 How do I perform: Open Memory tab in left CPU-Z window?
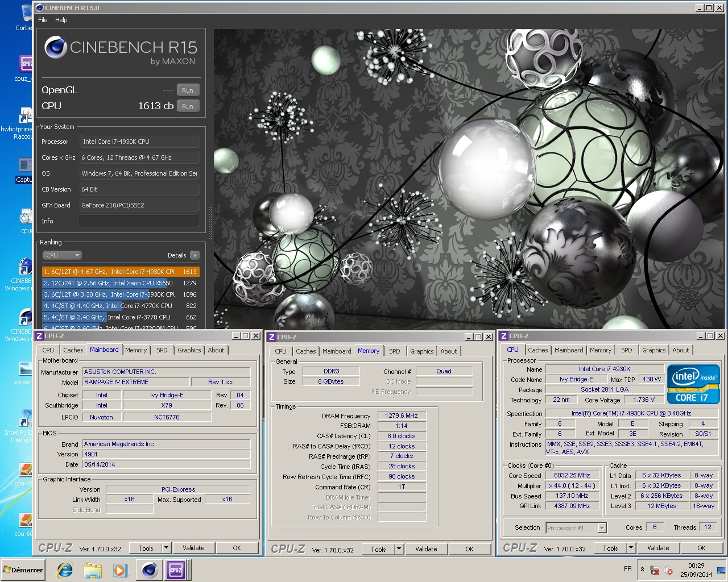pyautogui.click(x=136, y=350)
